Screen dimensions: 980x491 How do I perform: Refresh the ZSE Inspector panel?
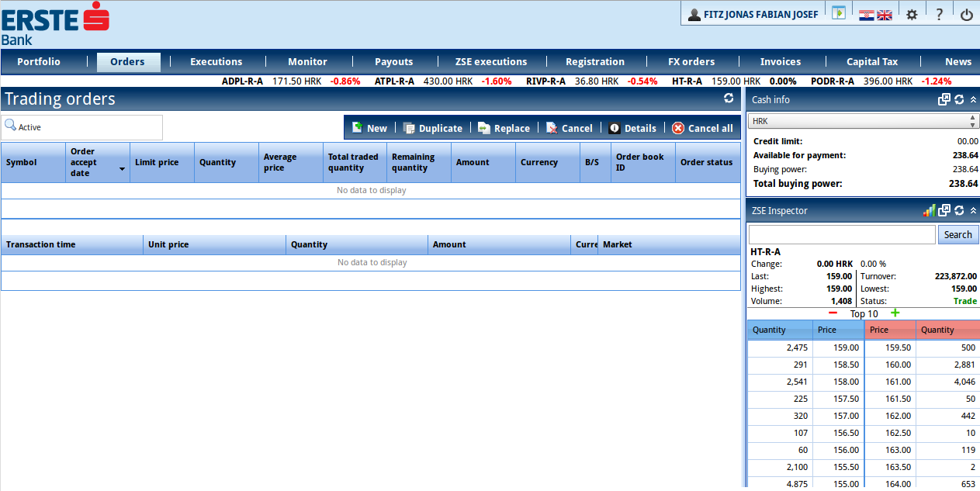[959, 210]
